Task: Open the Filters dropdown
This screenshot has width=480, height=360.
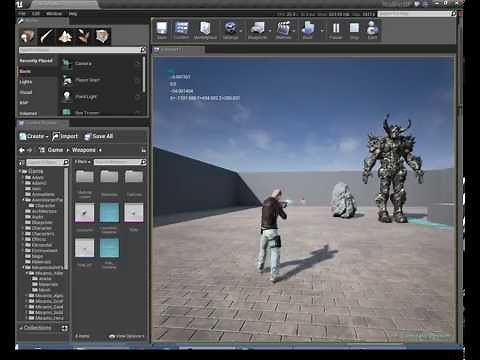Action: (x=82, y=162)
